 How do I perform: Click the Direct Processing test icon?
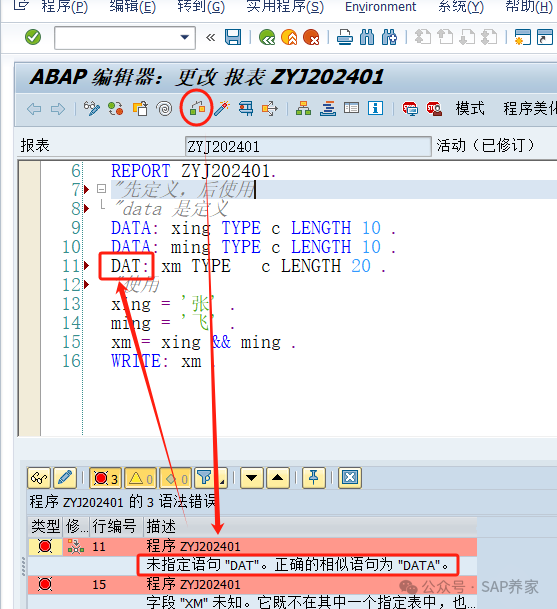pyautogui.click(x=246, y=108)
